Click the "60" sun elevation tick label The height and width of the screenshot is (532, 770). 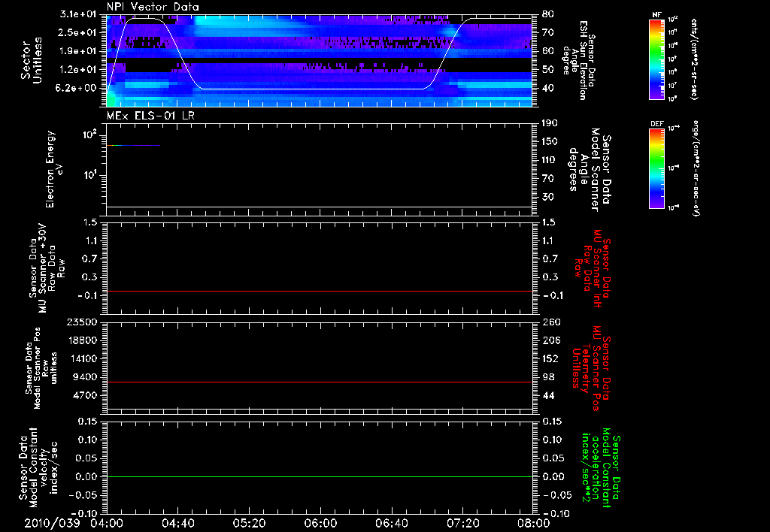(x=548, y=51)
